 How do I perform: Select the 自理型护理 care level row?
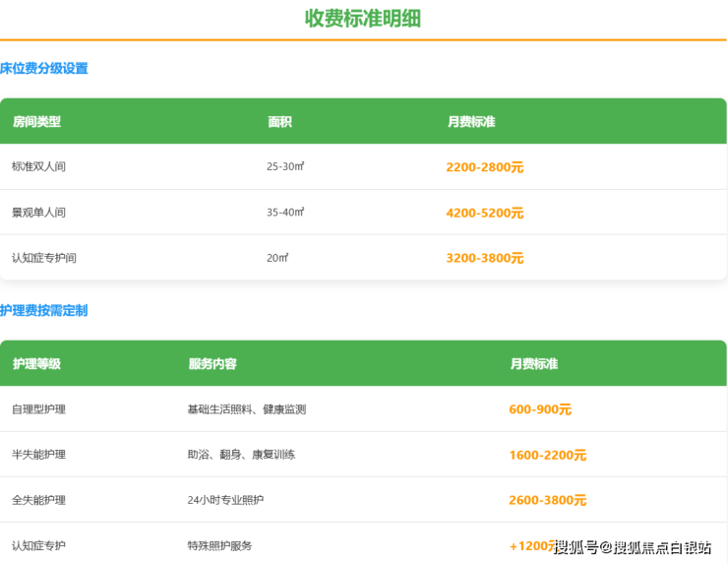pyautogui.click(x=39, y=409)
